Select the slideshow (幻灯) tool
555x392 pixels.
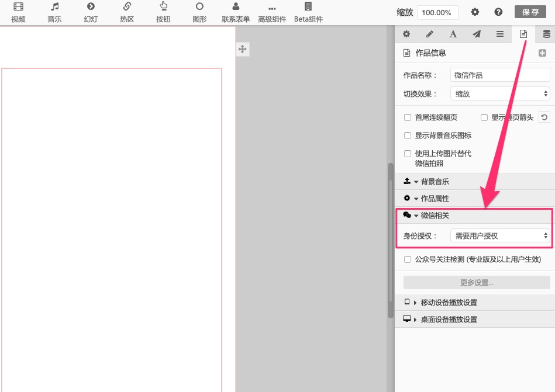[x=91, y=12]
